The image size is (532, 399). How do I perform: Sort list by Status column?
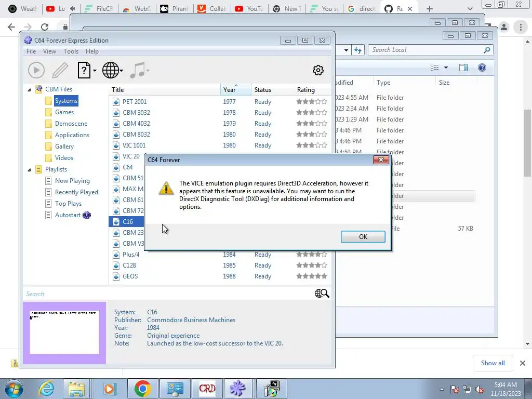(272, 90)
